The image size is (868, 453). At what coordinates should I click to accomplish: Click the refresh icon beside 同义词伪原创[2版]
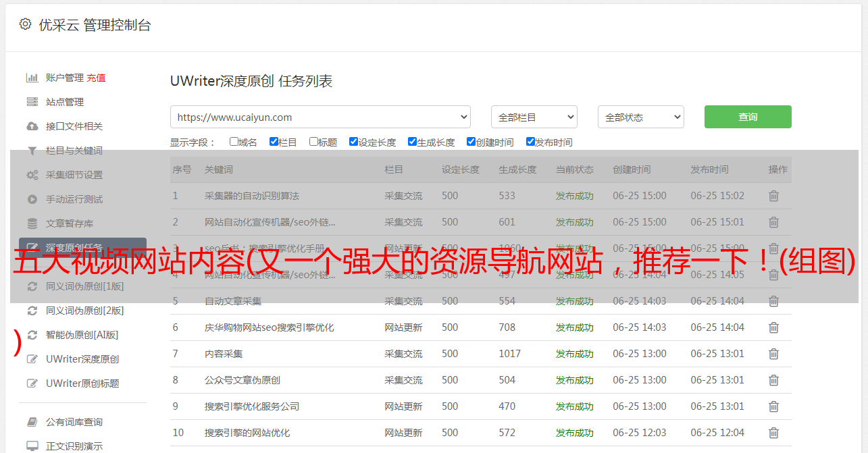tap(32, 311)
